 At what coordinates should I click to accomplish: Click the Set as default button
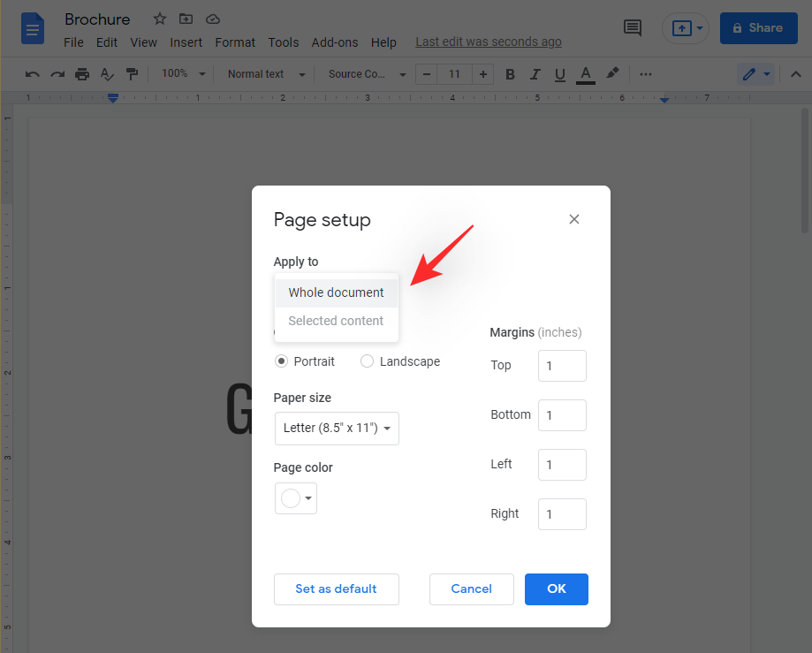[336, 588]
